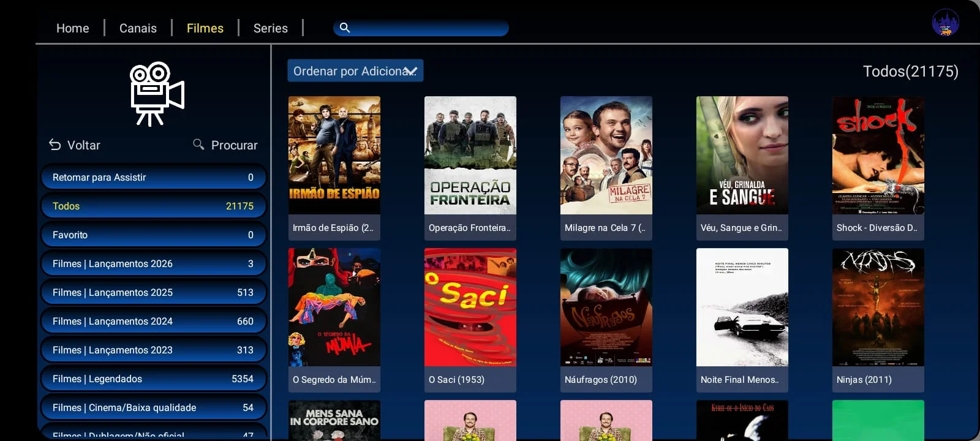
Task: Click the Voltar back arrow icon
Action: point(55,145)
